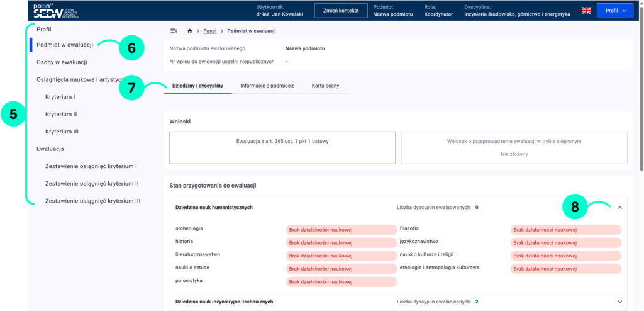Screen dimensions: 644x311
Task: Collapse sidebar using the hamburger menu icon
Action: click(x=174, y=31)
